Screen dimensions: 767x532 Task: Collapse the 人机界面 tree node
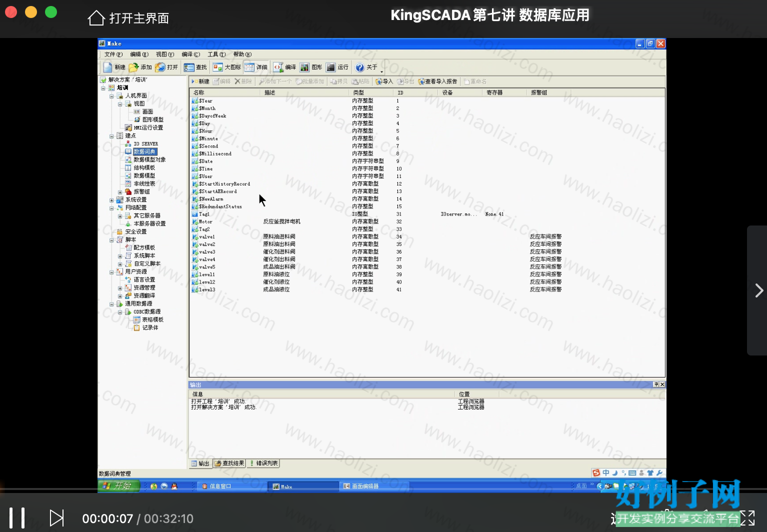(x=111, y=95)
